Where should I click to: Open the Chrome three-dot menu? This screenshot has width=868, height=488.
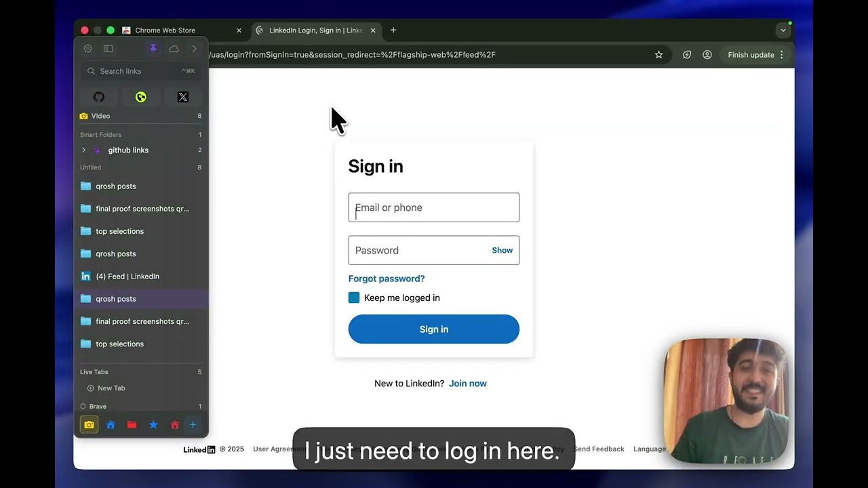[782, 55]
